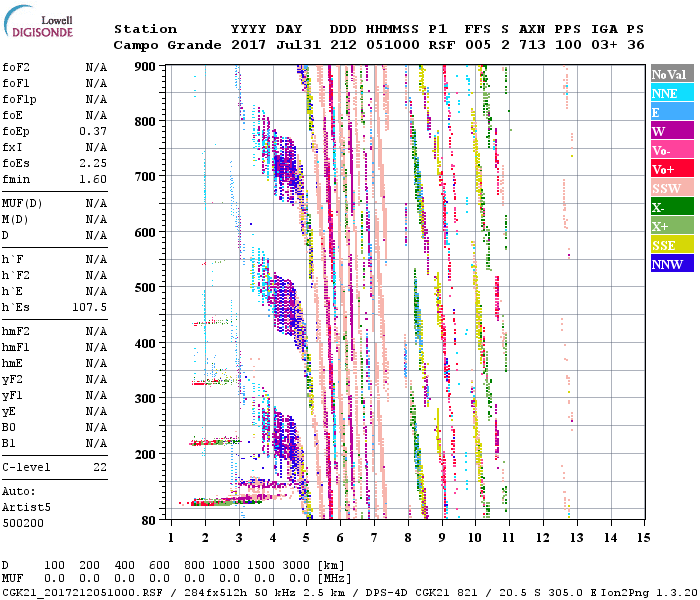Click the 80 km height axis label
The width and height of the screenshot is (700, 600).
pos(149,521)
